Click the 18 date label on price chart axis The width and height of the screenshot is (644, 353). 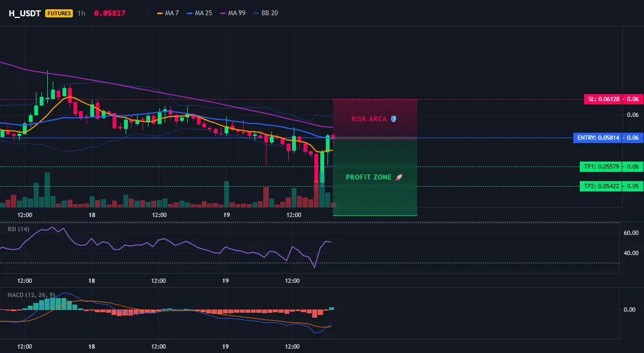(92, 215)
